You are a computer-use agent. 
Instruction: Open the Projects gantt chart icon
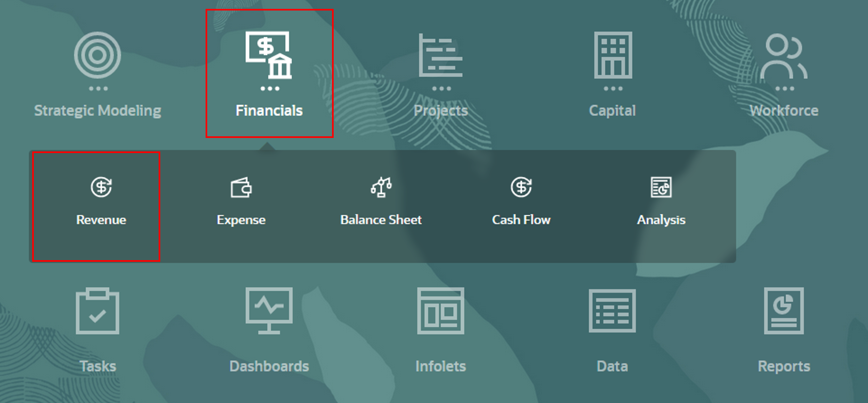tap(441, 55)
